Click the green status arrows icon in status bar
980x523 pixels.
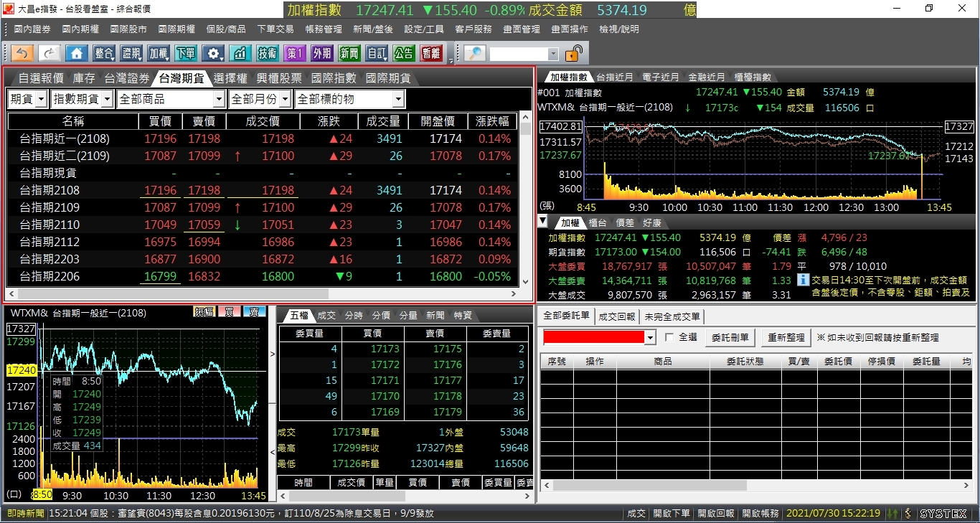(x=892, y=514)
